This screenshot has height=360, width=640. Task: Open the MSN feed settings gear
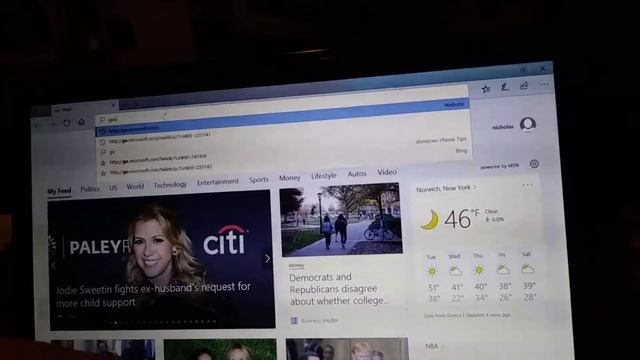534,164
